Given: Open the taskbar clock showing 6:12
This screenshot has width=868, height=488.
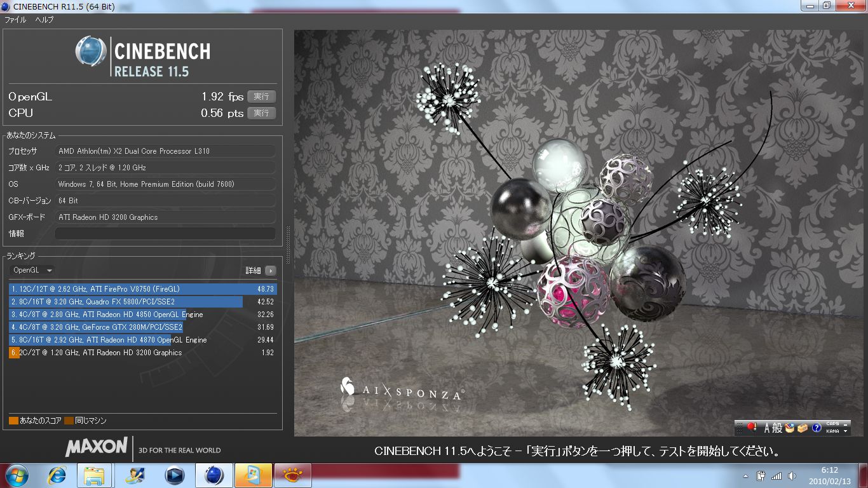Looking at the screenshot, I should pyautogui.click(x=829, y=475).
